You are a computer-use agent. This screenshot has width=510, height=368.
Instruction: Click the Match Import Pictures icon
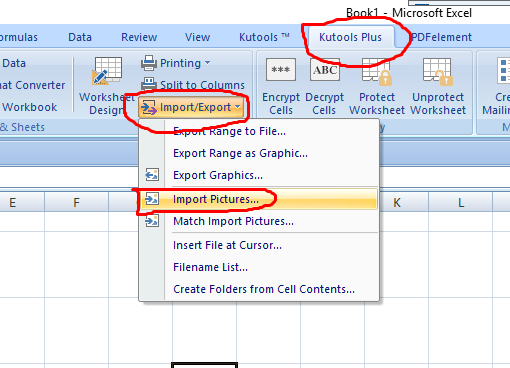[152, 221]
